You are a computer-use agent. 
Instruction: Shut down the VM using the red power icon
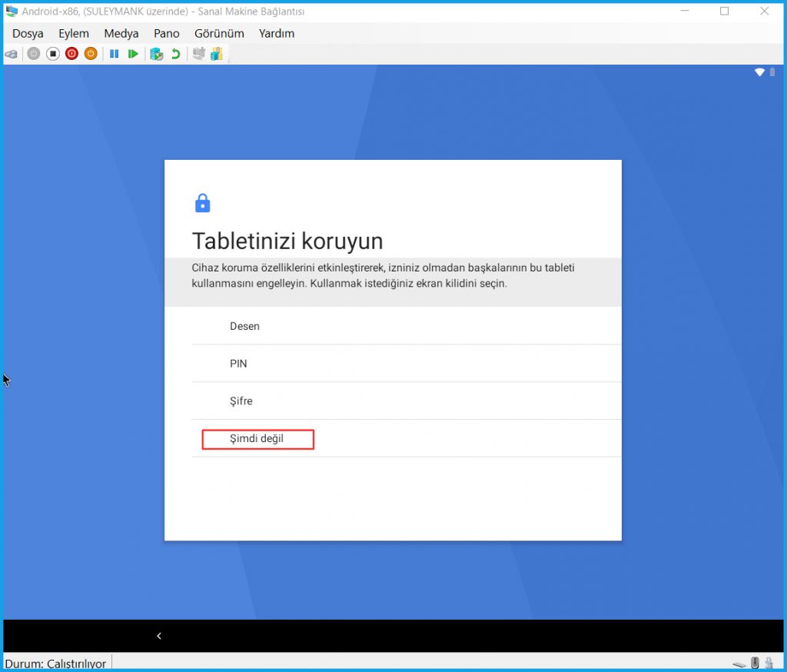71,54
